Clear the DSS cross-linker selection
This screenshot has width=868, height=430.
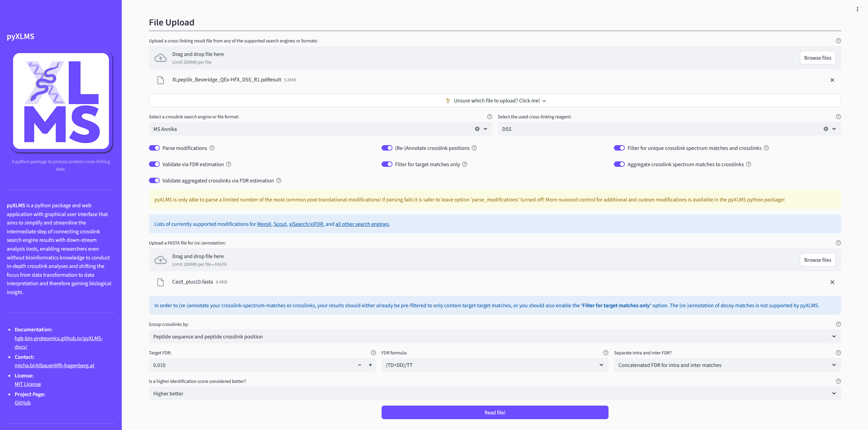point(826,129)
